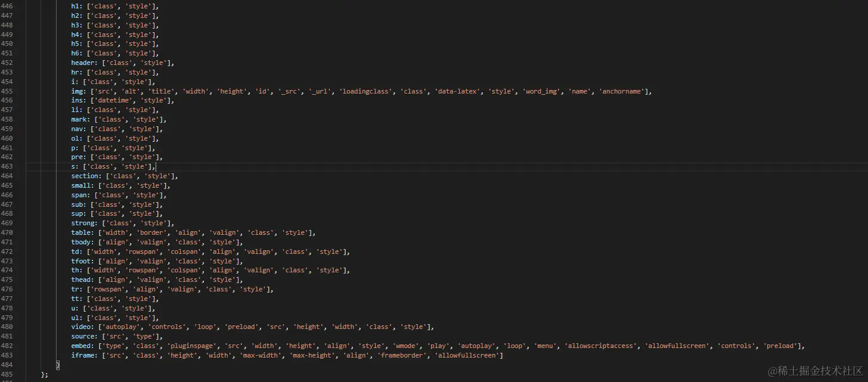This screenshot has width=868, height=382.
Task: Click the 'wmode' string on embed line
Action: point(405,346)
